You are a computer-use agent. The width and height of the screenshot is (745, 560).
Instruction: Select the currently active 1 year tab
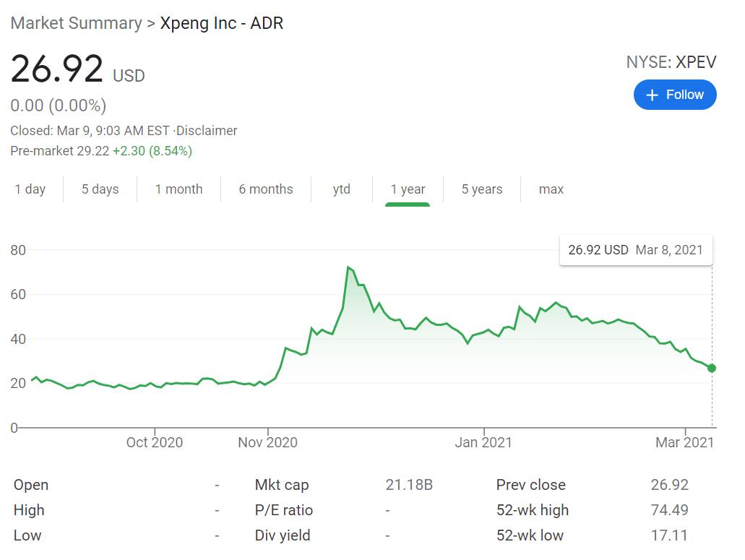(408, 189)
